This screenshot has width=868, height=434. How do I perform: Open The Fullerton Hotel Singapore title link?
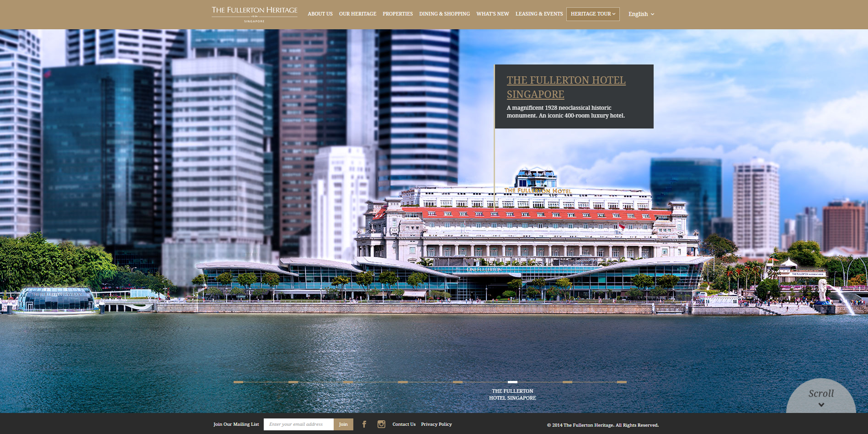click(x=566, y=87)
